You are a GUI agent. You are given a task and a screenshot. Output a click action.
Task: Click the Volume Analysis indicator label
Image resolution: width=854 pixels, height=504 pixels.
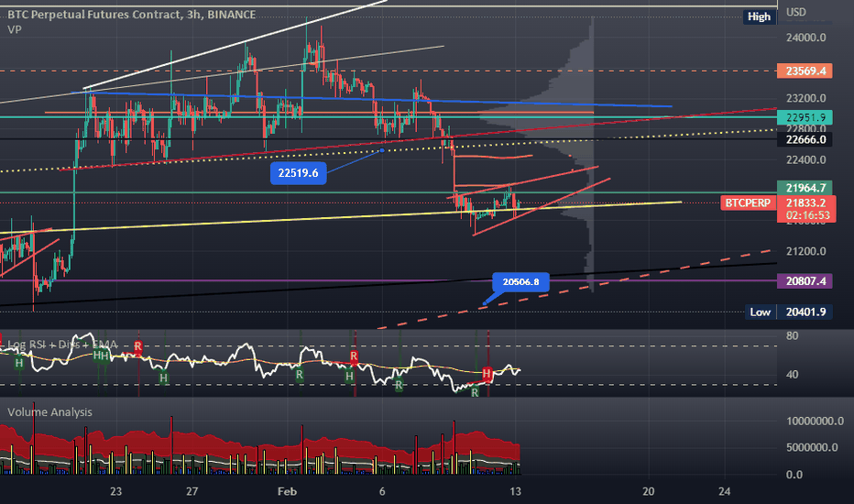tap(49, 412)
